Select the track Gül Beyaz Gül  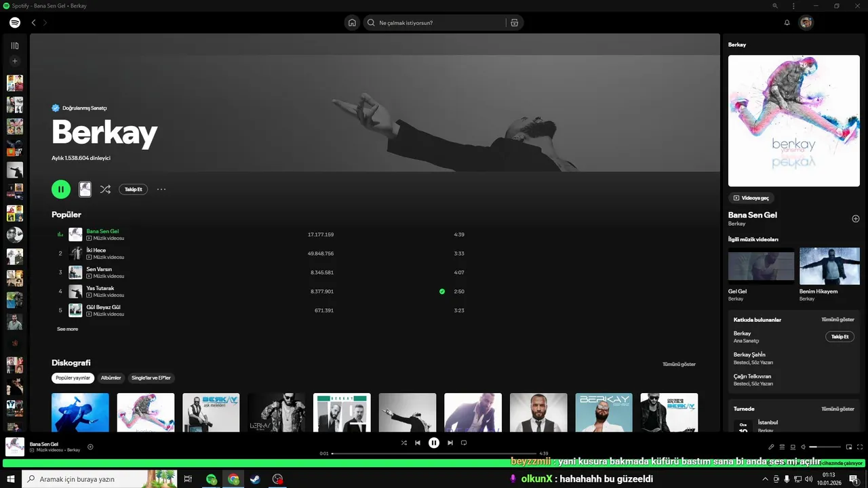(x=103, y=307)
